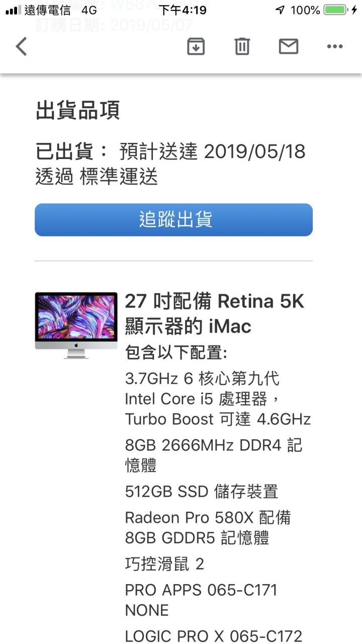Screen dimensions: 362x644
Task: Open the three-dot more options menu
Action: (335, 46)
